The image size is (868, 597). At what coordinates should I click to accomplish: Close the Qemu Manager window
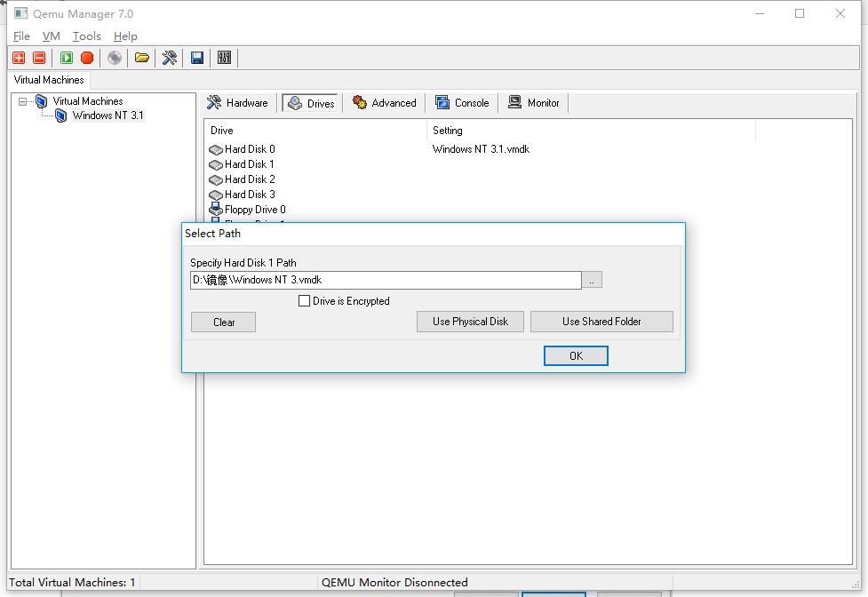click(x=840, y=13)
